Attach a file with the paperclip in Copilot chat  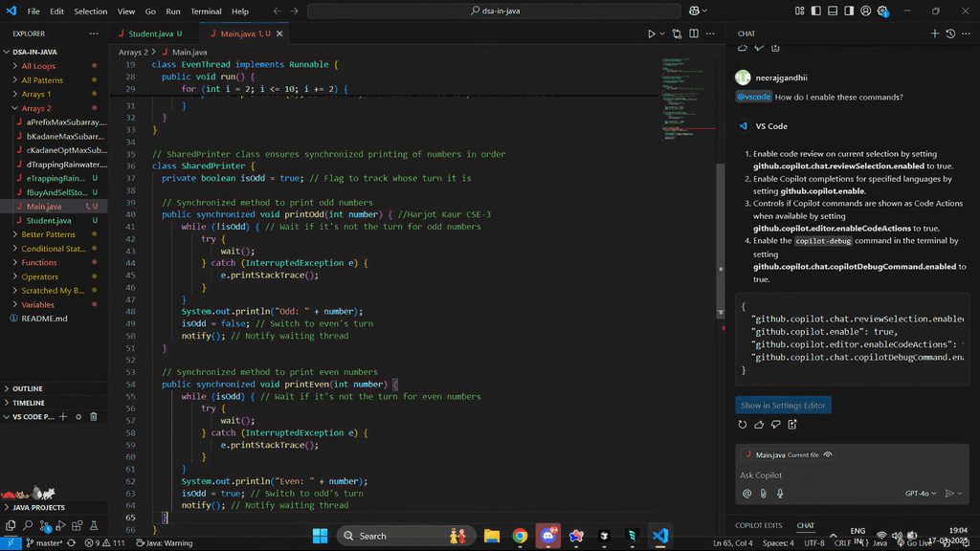764,493
